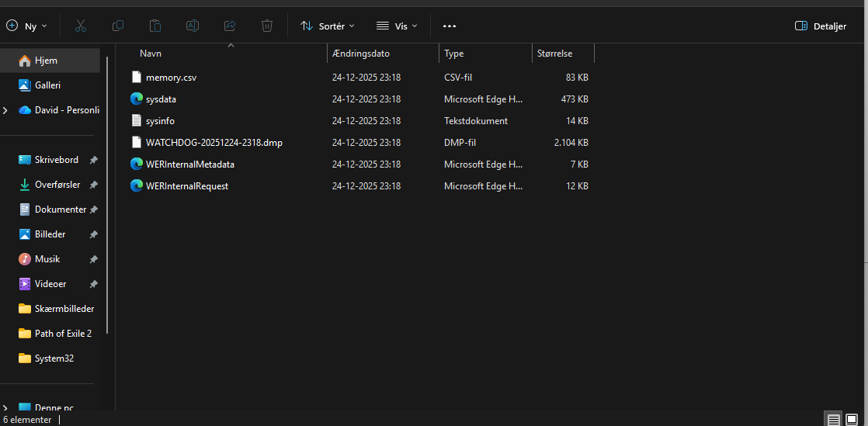This screenshot has height=426, width=868.
Task: Open the See more ellipsis menu
Action: [x=450, y=26]
